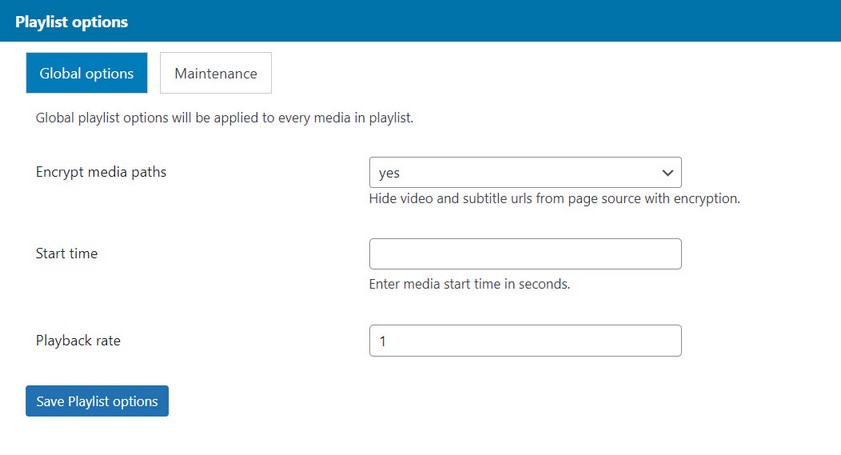Click the empty right side of the blue header bar
The height and width of the screenshot is (455, 841).
(x=600, y=21)
